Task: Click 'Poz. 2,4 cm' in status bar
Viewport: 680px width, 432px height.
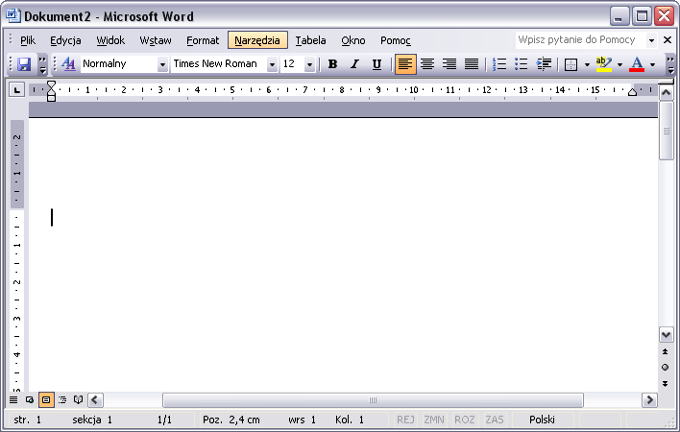Action: pyautogui.click(x=232, y=420)
